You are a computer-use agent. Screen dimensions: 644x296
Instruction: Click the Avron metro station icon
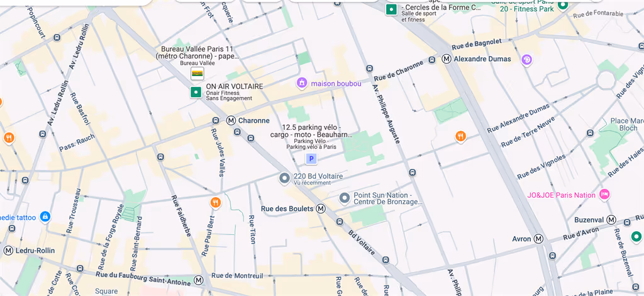click(538, 239)
